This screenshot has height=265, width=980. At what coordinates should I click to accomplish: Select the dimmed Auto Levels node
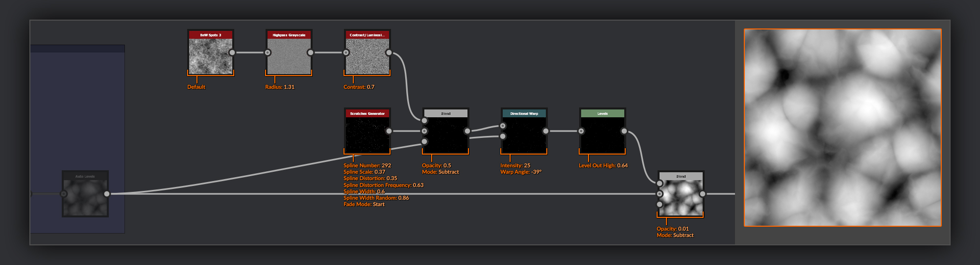coord(85,194)
